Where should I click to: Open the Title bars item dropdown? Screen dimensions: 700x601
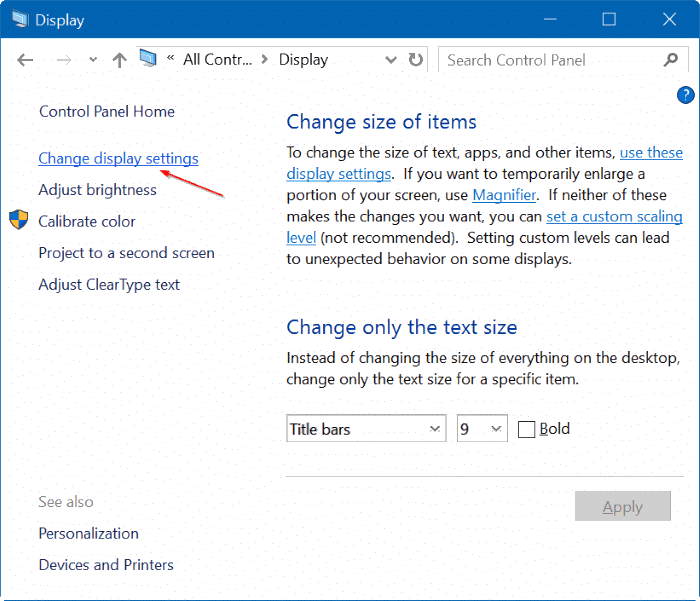(x=366, y=429)
